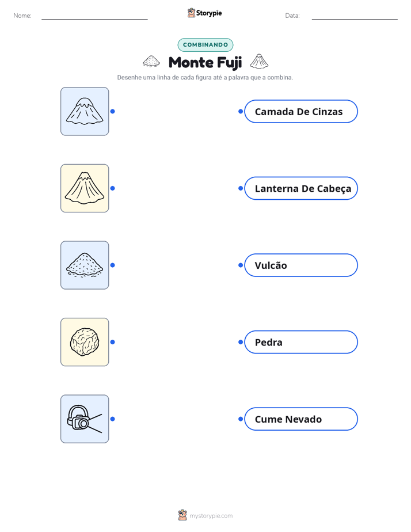
Task: Click the headlamp picture card
Action: point(85,419)
